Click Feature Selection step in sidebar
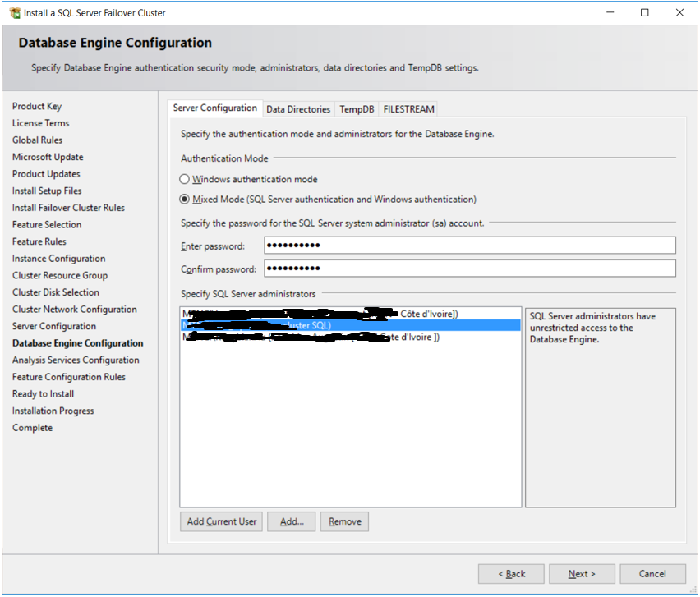700x597 pixels. click(x=47, y=225)
